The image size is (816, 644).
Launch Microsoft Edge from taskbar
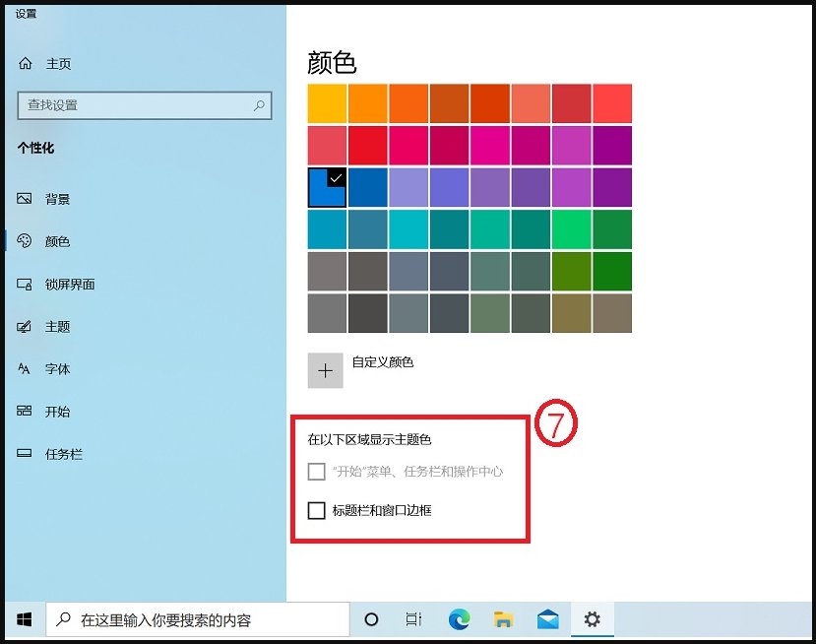(458, 619)
